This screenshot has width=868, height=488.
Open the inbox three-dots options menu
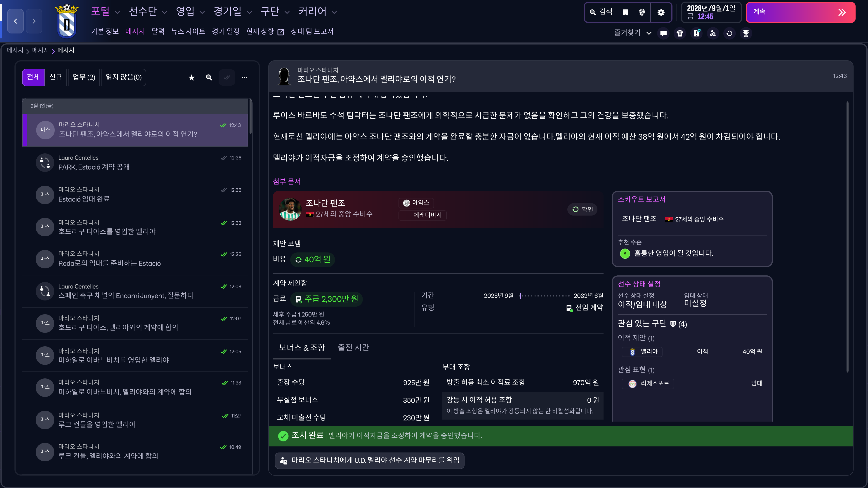tap(244, 78)
